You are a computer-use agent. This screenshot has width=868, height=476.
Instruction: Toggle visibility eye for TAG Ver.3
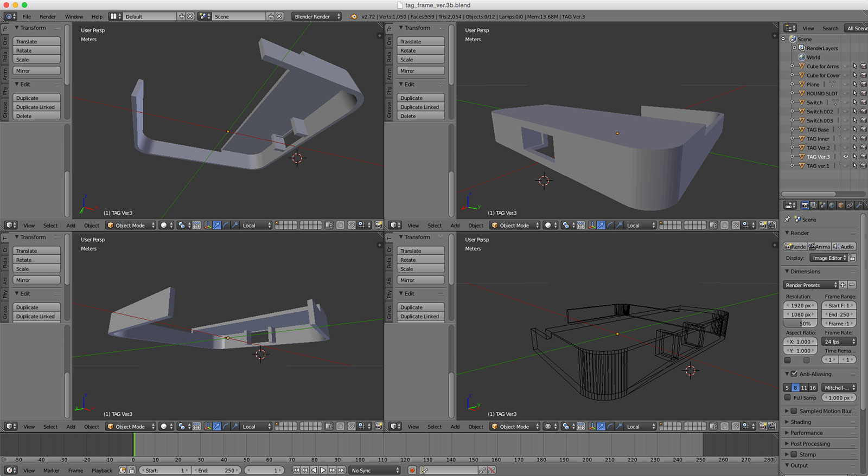pyautogui.click(x=845, y=157)
